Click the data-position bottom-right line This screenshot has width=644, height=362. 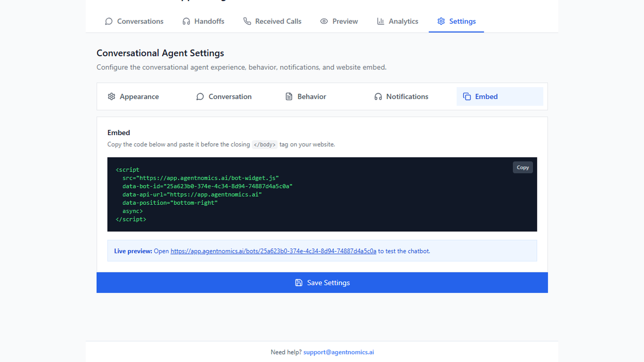point(170,203)
